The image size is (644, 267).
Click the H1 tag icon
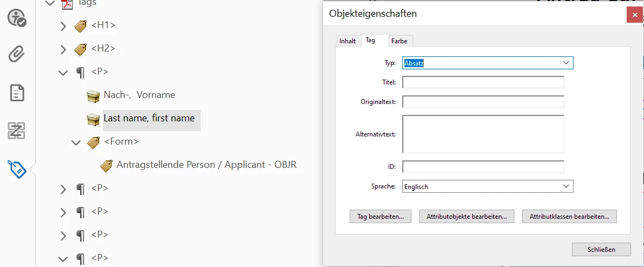pyautogui.click(x=80, y=26)
